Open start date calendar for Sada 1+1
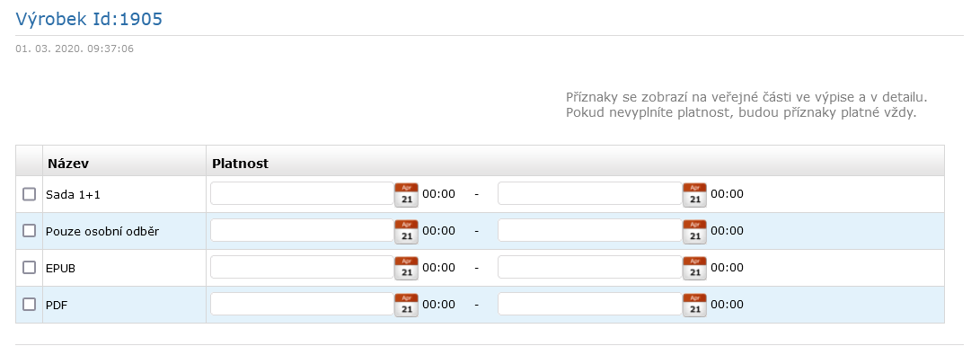The width and height of the screenshot is (980, 355). (406, 194)
